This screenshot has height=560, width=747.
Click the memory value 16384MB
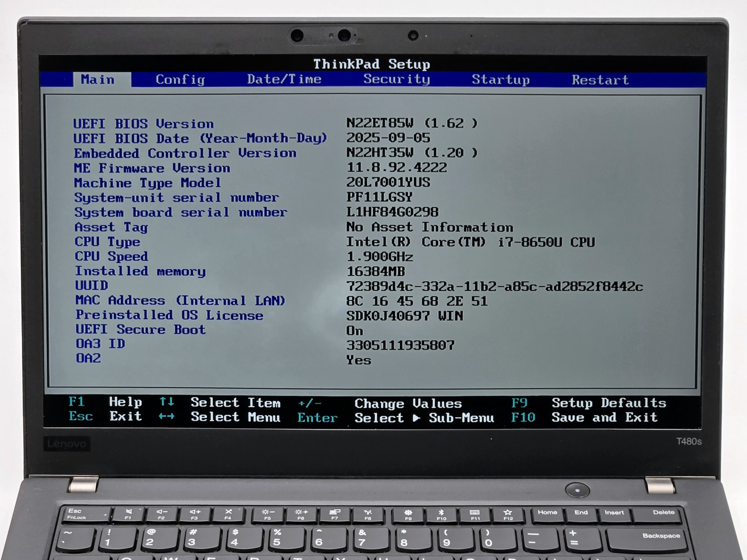pos(375,271)
